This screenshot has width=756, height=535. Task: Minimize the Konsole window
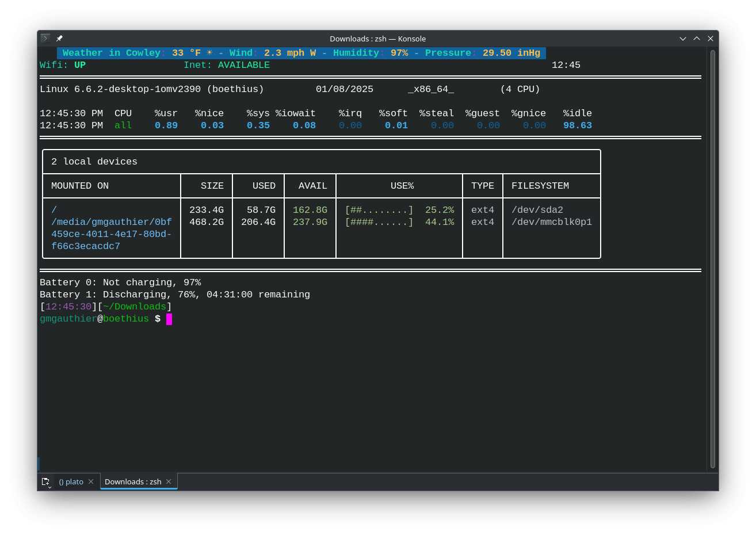[x=683, y=39]
